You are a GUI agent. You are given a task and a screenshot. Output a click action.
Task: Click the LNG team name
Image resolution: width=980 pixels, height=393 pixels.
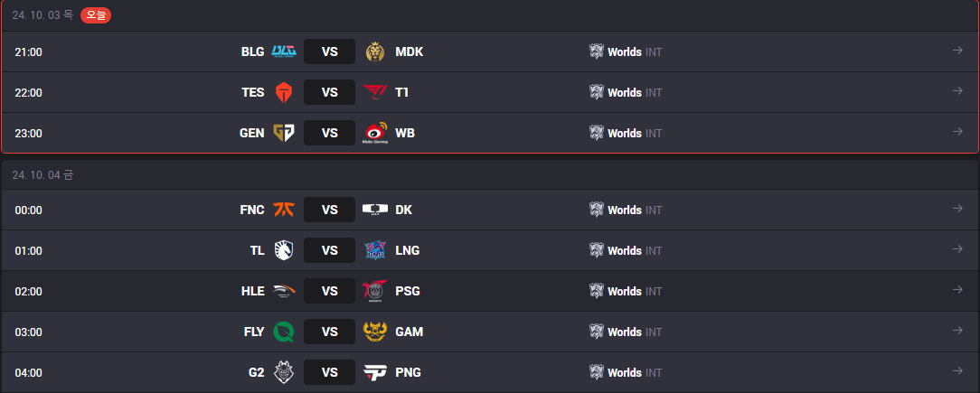(x=408, y=250)
